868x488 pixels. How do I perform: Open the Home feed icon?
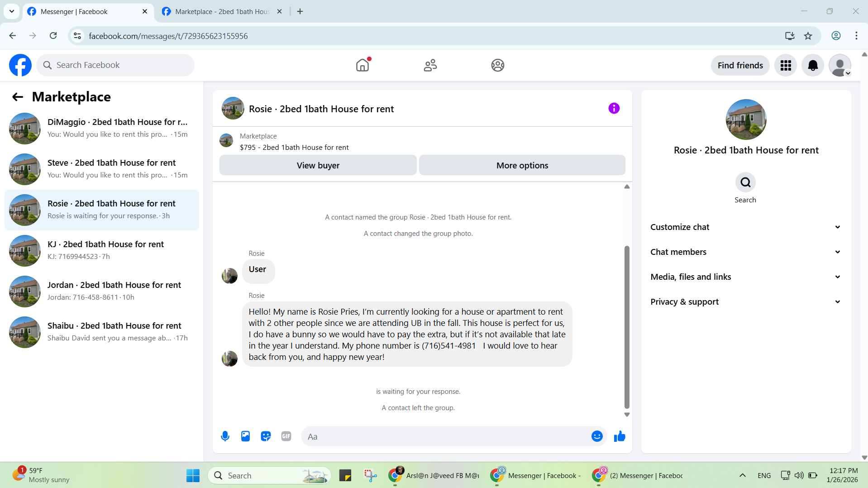[362, 65]
